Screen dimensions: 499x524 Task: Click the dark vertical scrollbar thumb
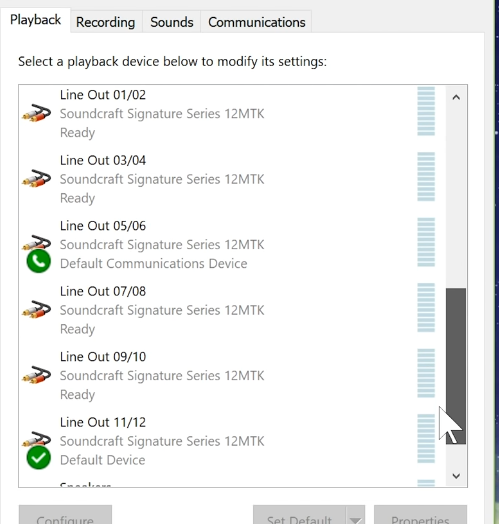[456, 366]
